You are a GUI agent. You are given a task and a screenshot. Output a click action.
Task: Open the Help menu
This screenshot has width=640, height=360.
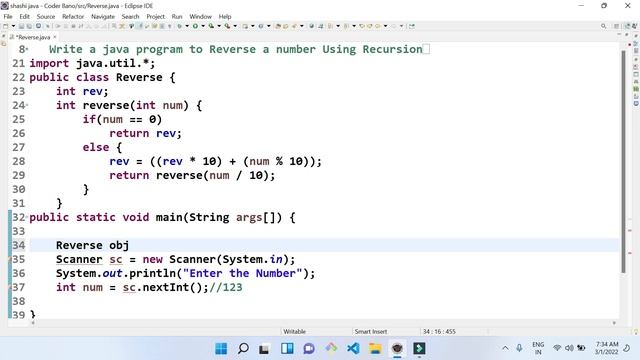tap(225, 16)
